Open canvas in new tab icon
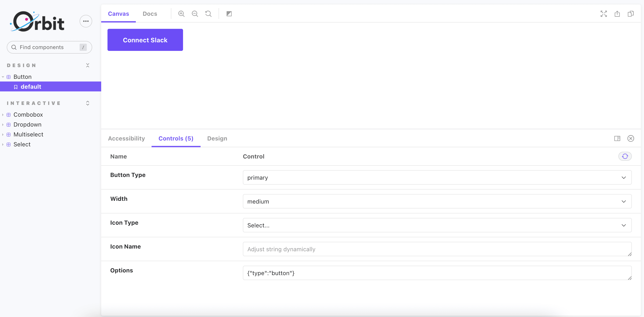The height and width of the screenshot is (317, 644). tap(617, 14)
